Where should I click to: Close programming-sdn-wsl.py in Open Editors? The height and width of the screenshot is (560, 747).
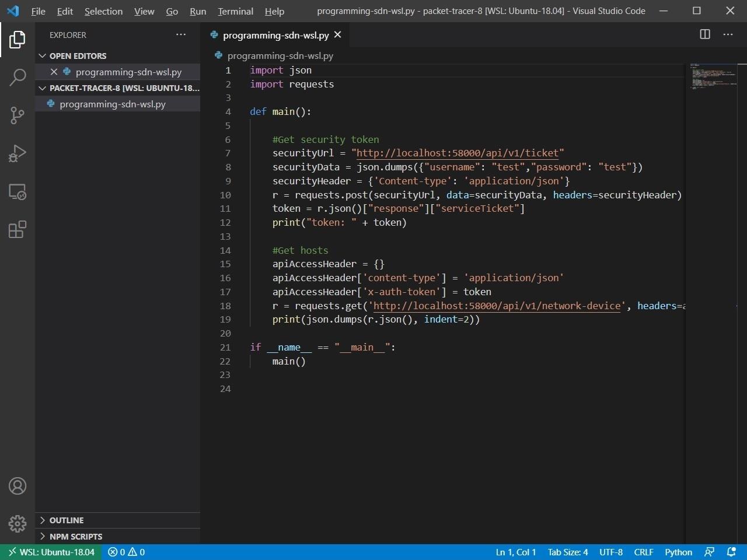(54, 72)
